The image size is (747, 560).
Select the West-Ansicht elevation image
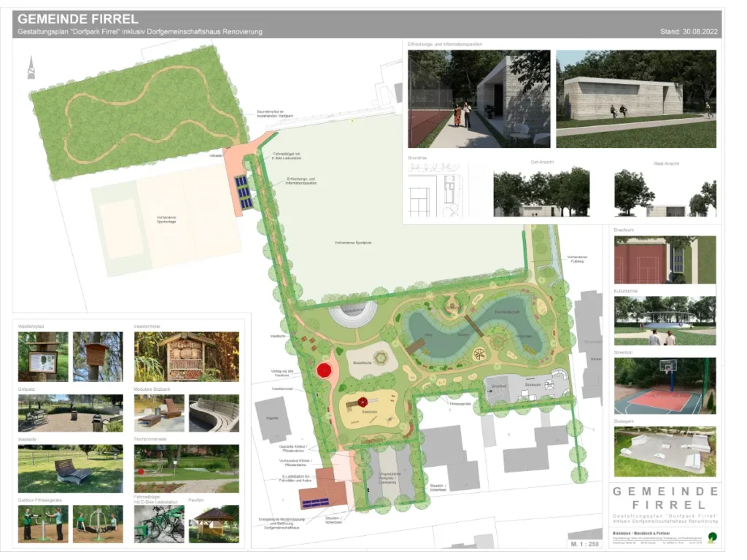click(x=665, y=192)
